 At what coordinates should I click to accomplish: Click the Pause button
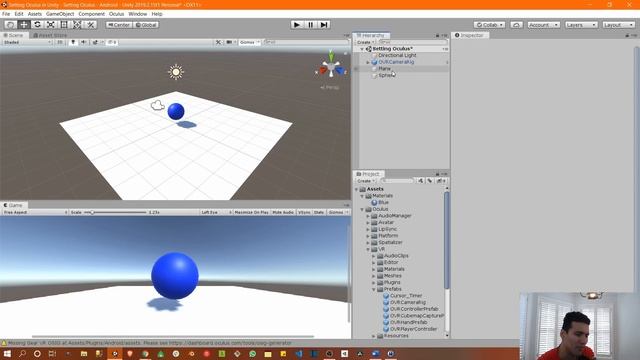pyautogui.click(x=310, y=25)
